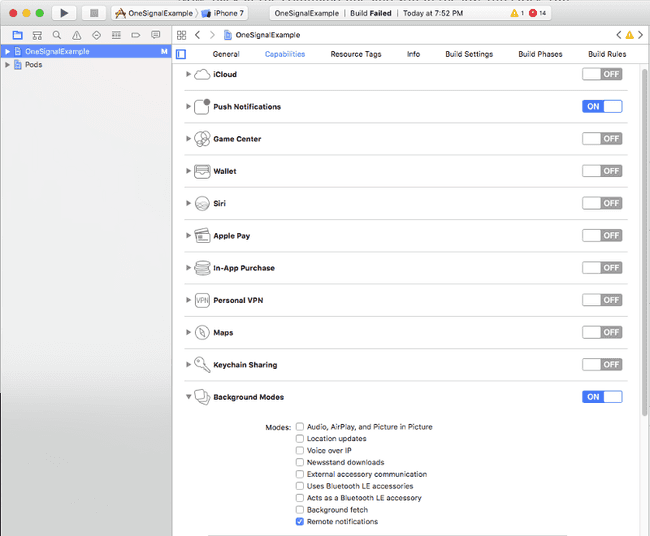Turn off Push Notifications switch
The image size is (650, 536).
tap(602, 107)
